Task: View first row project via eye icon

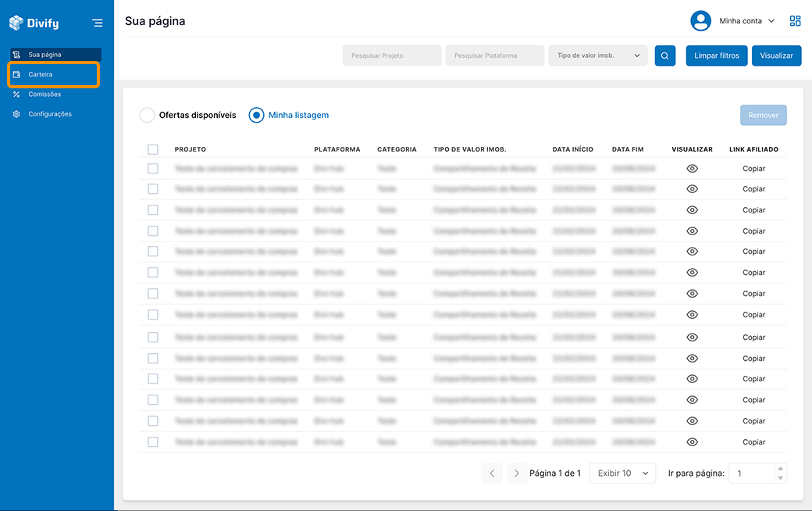Action: [x=692, y=169]
